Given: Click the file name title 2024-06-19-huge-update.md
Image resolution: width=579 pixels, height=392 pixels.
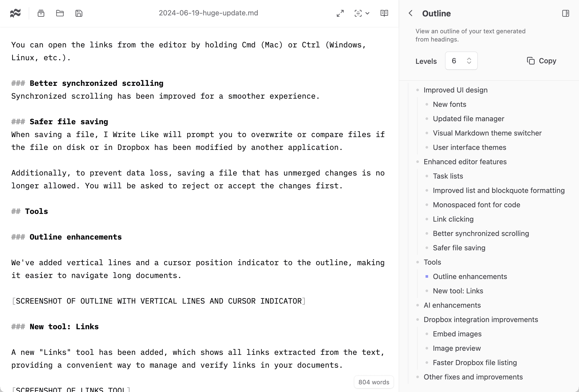Looking at the screenshot, I should pyautogui.click(x=208, y=13).
